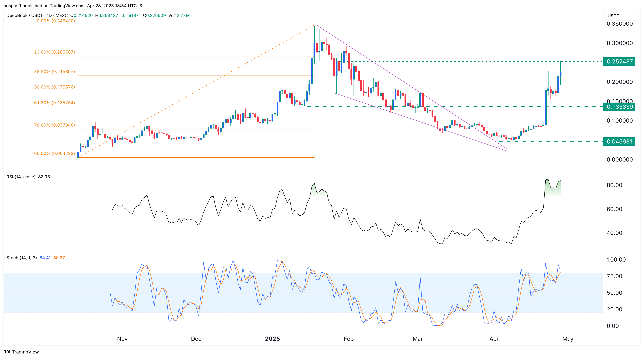The width and height of the screenshot is (644, 358).
Task: Click the 2025 marker on time axis
Action: 272,339
